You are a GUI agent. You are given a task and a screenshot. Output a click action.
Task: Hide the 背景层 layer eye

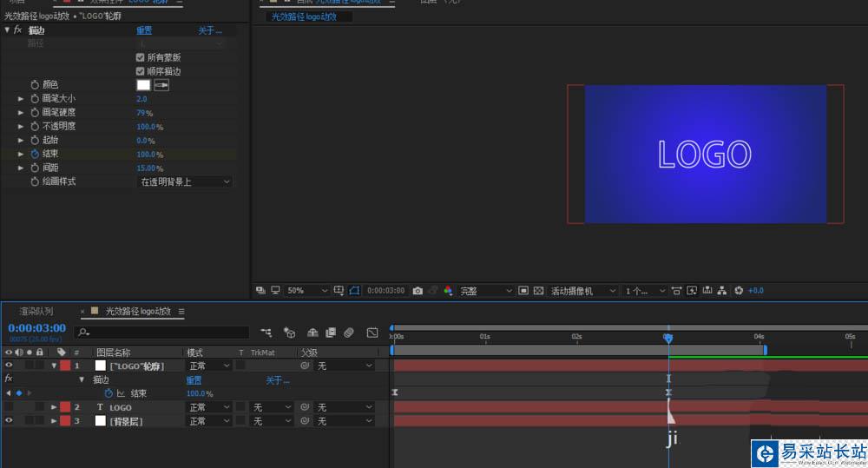point(9,421)
